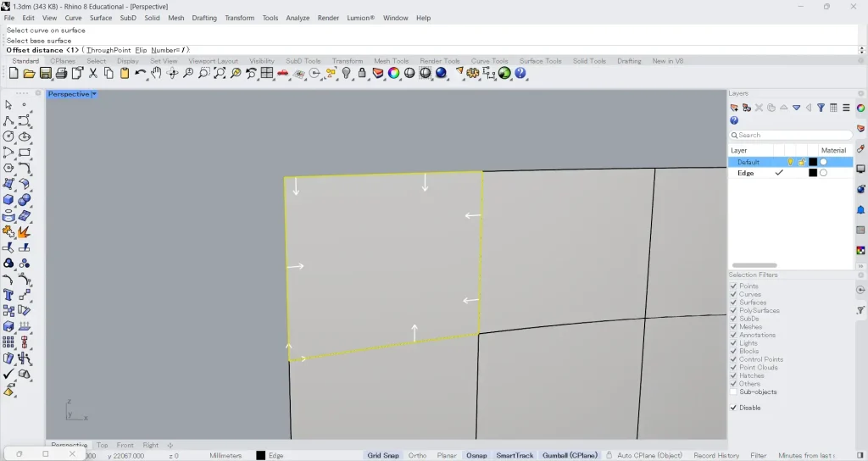Click the Layers panel horizontal scrollbar

[x=754, y=265]
